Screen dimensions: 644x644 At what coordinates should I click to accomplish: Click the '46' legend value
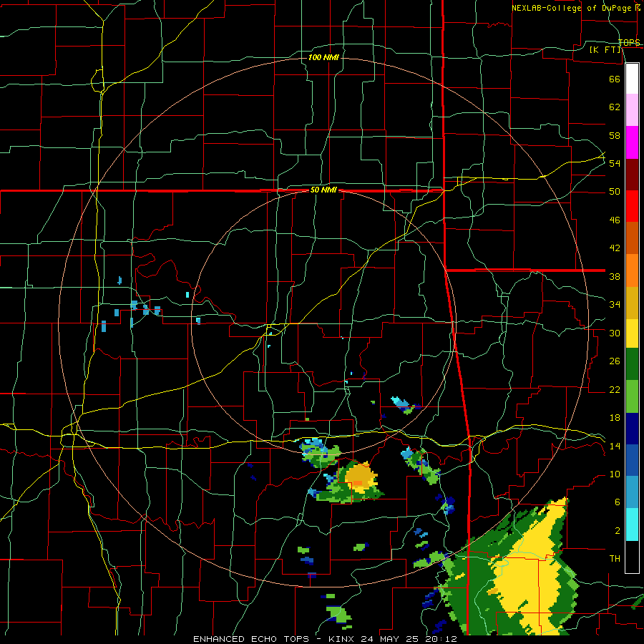[615, 220]
